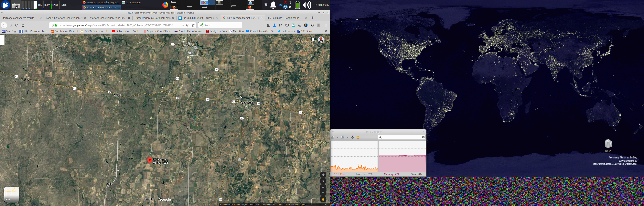
Task: Open Google apps grid icon
Action: tap(312, 39)
